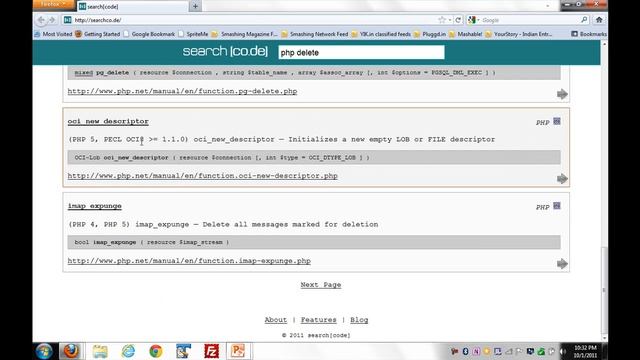
Task: Open Mashable! bookmark folder
Action: coord(466,34)
